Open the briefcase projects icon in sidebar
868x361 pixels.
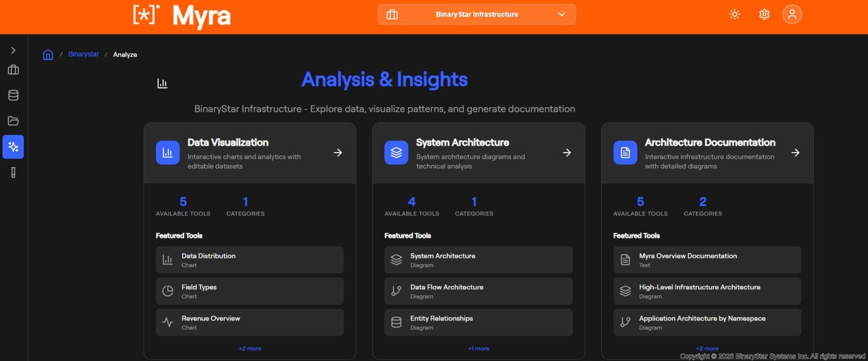(x=13, y=70)
